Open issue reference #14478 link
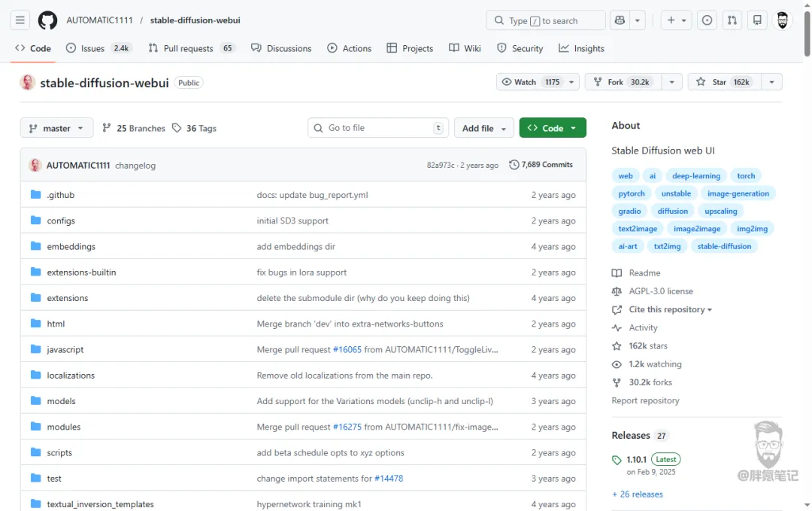 pos(389,479)
